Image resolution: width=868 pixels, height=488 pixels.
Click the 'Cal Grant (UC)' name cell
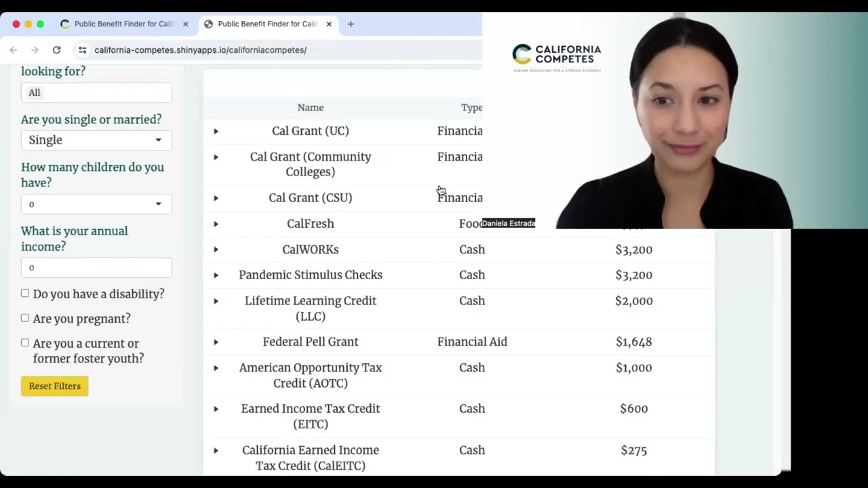click(311, 131)
